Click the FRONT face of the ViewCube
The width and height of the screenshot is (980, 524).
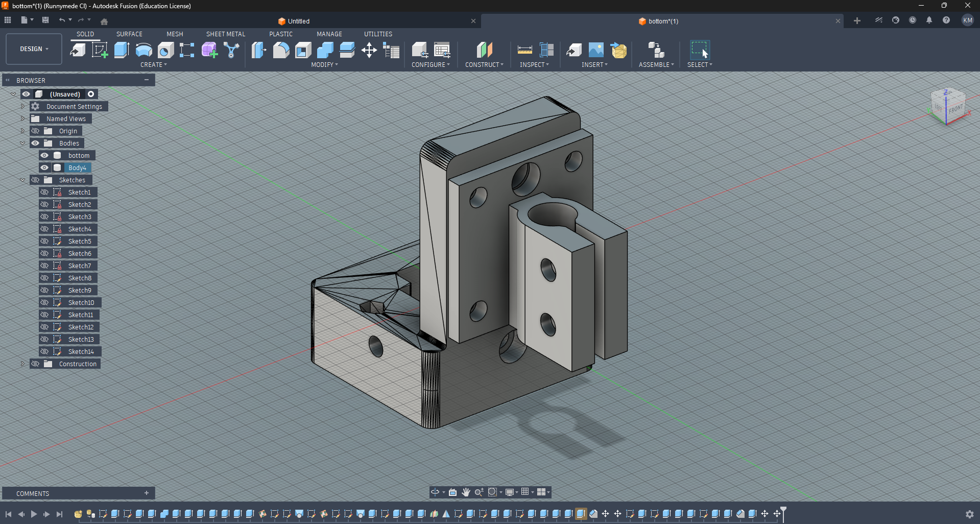955,109
